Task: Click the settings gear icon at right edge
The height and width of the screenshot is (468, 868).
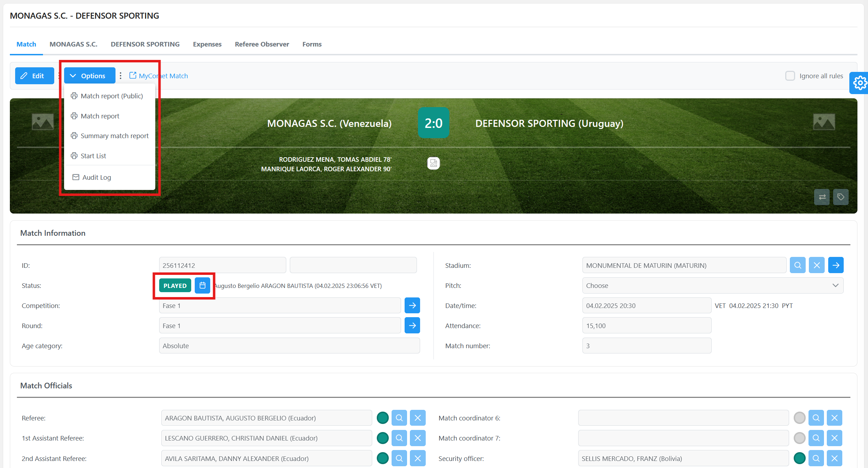Action: coord(860,83)
